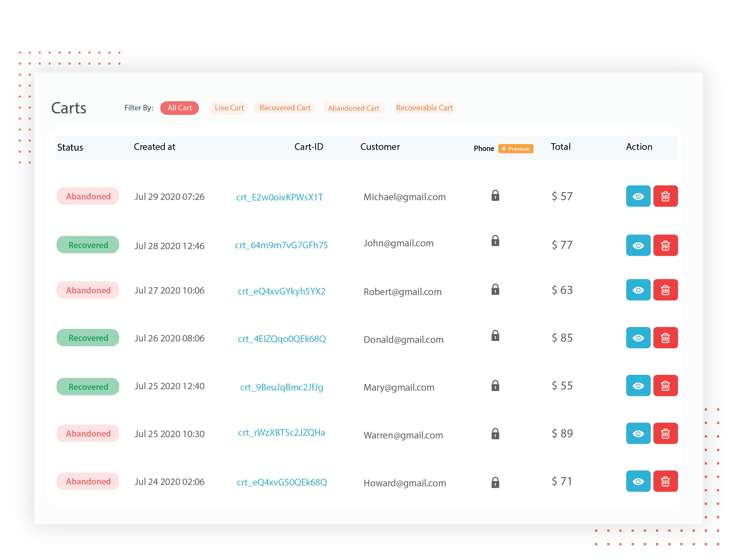Select the Donald@gmail.com customer cell

coord(403,340)
